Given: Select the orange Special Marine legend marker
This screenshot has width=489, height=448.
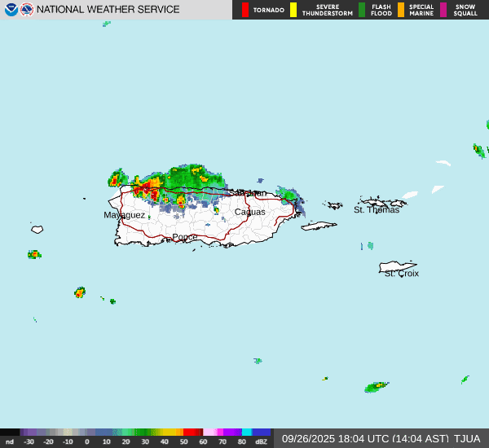Looking at the screenshot, I should tap(400, 10).
